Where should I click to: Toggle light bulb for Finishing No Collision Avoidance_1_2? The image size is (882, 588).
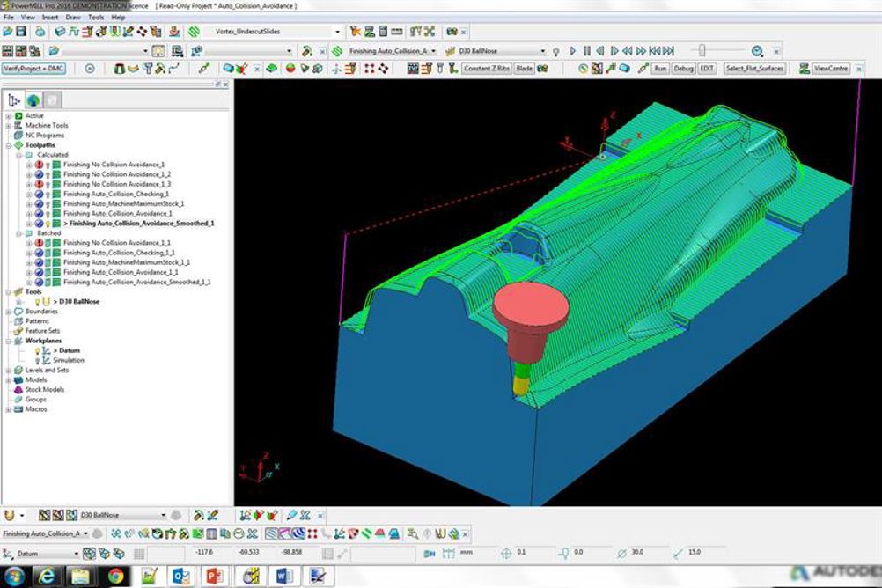click(48, 175)
